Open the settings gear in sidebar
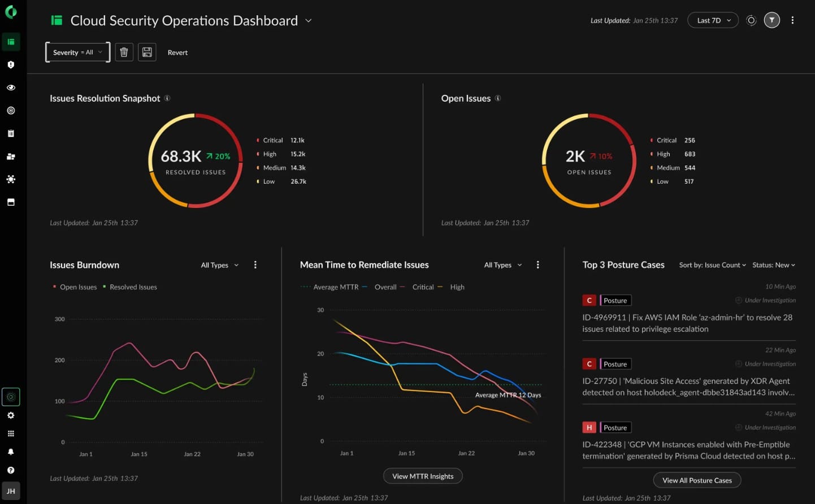This screenshot has height=504, width=815. click(11, 415)
